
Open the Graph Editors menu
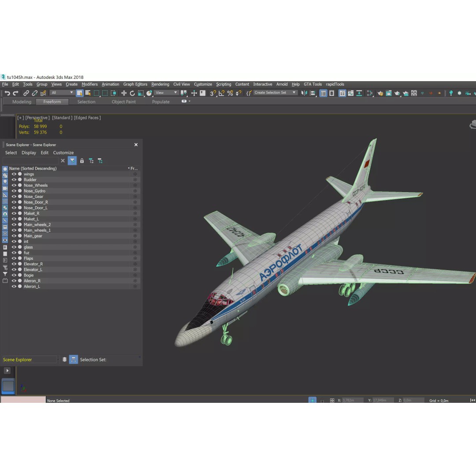point(135,84)
